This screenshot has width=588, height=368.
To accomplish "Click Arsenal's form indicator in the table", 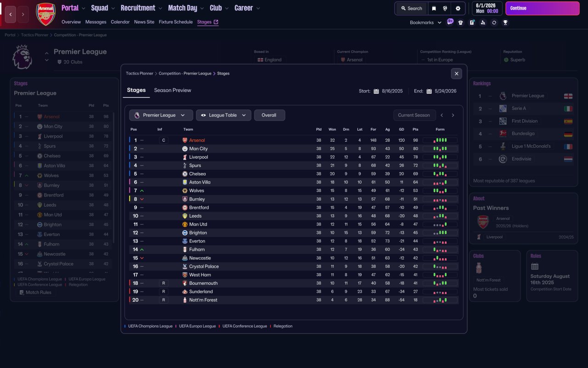I will [x=440, y=140].
